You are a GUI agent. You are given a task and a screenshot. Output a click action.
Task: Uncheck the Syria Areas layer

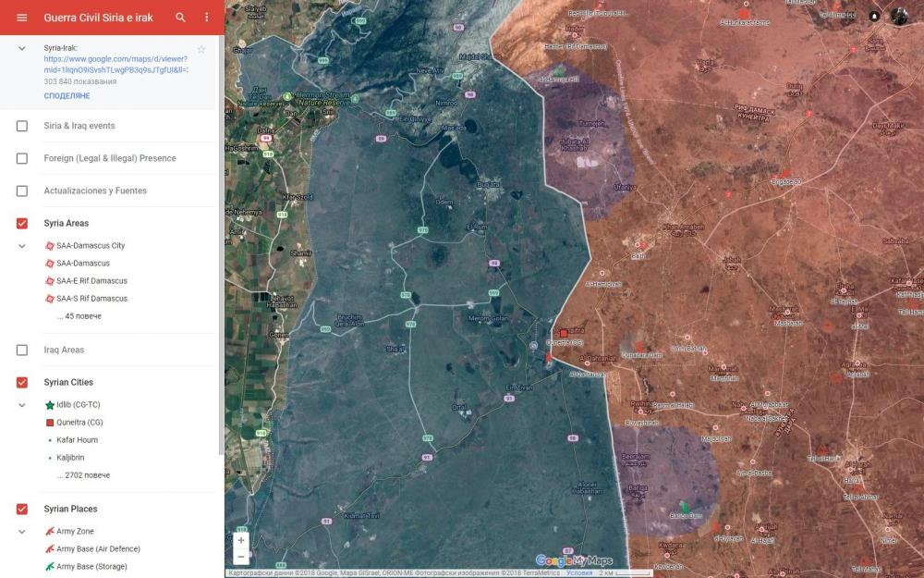coord(22,223)
